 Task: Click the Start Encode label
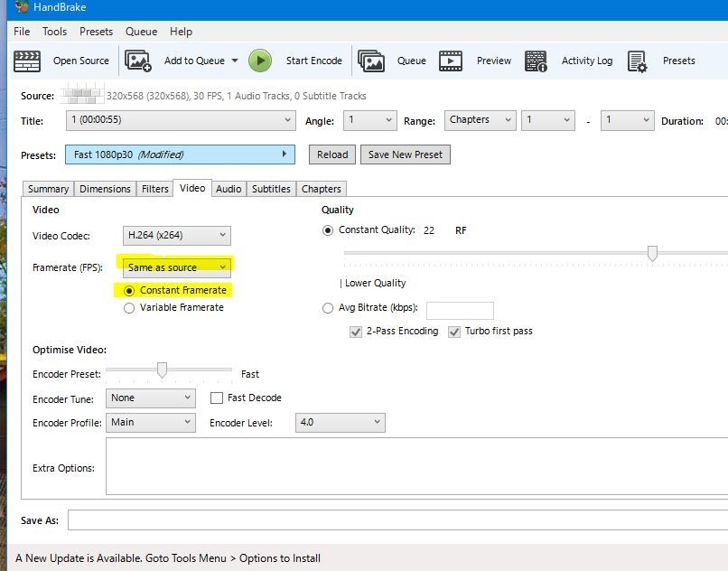click(313, 61)
